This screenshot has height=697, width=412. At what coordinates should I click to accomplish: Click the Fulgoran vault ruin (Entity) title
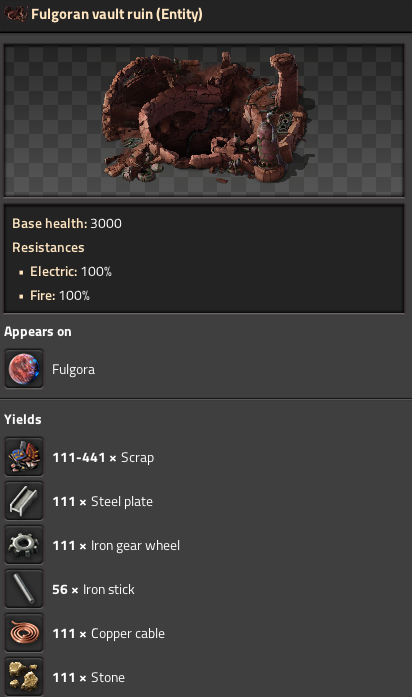[117, 14]
